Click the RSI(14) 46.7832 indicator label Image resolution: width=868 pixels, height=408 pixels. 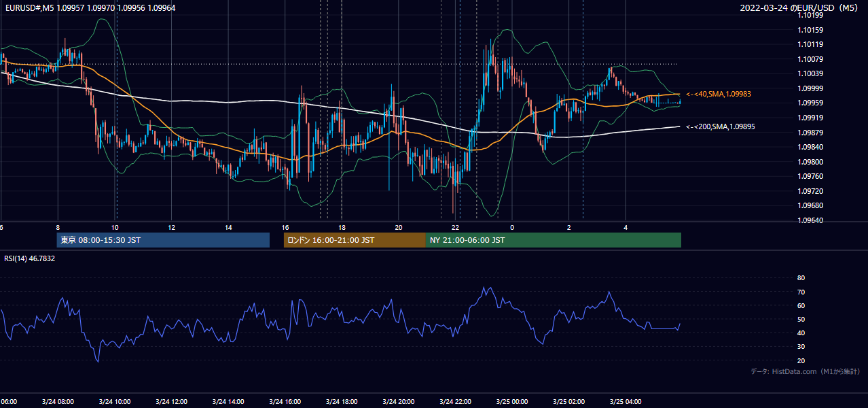pyautogui.click(x=29, y=258)
